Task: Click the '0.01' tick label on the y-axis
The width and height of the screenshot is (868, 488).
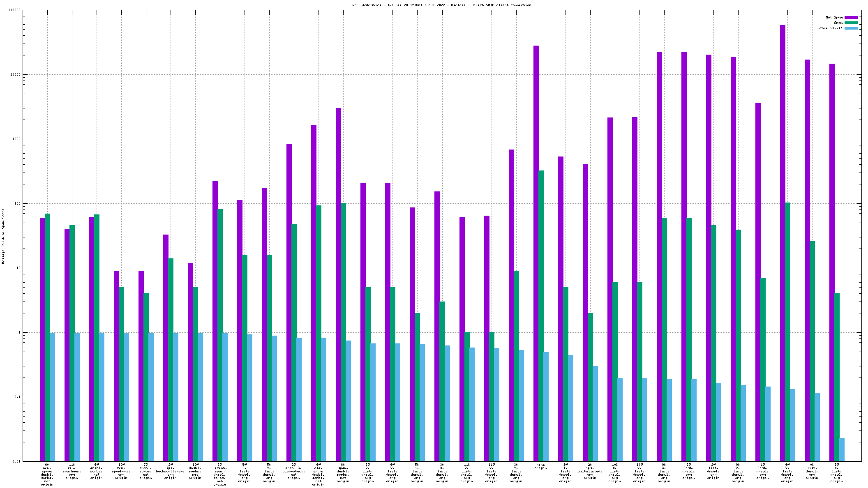Action: [x=16, y=461]
